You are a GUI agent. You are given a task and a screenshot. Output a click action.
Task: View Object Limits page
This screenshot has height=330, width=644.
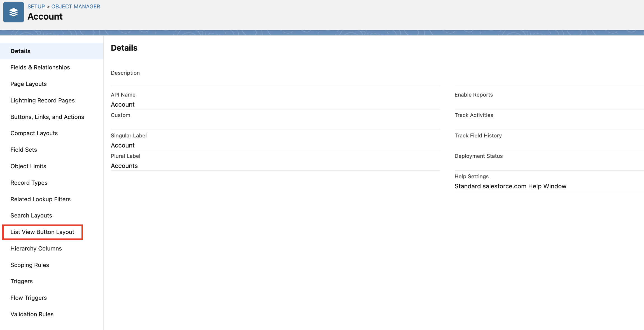28,166
